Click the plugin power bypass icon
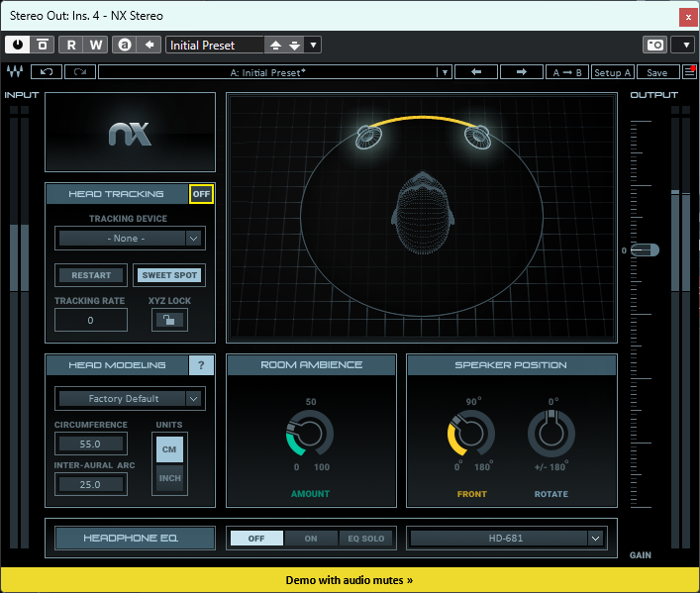Screen dimensions: 700x593 tap(18, 45)
